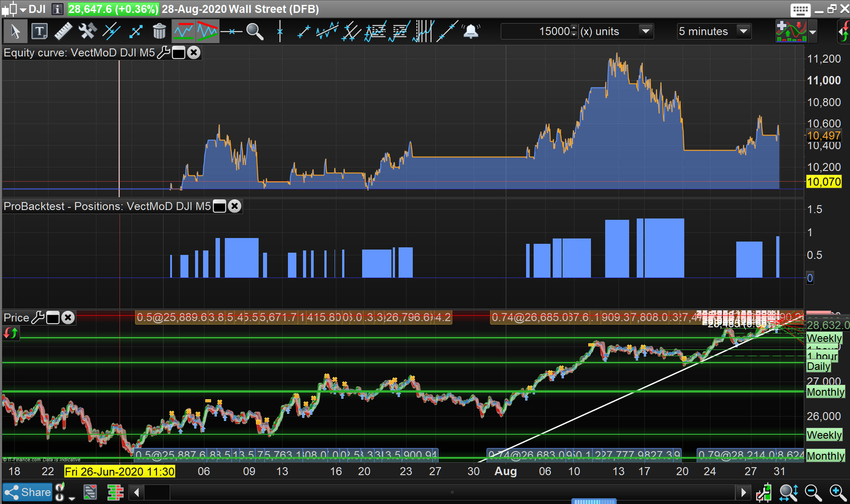This screenshot has width=850, height=504.
Task: Pick the crossed parallel lines tool
Action: click(x=351, y=32)
